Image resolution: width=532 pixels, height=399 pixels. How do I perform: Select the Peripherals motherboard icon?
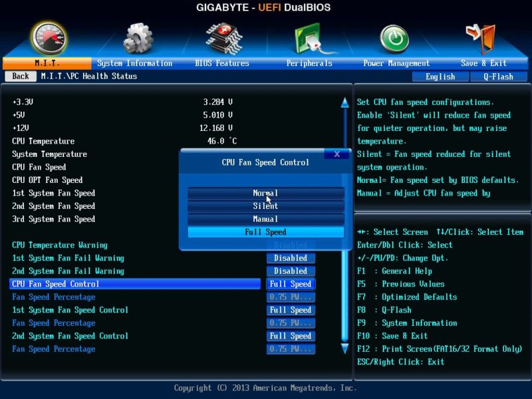coord(309,39)
